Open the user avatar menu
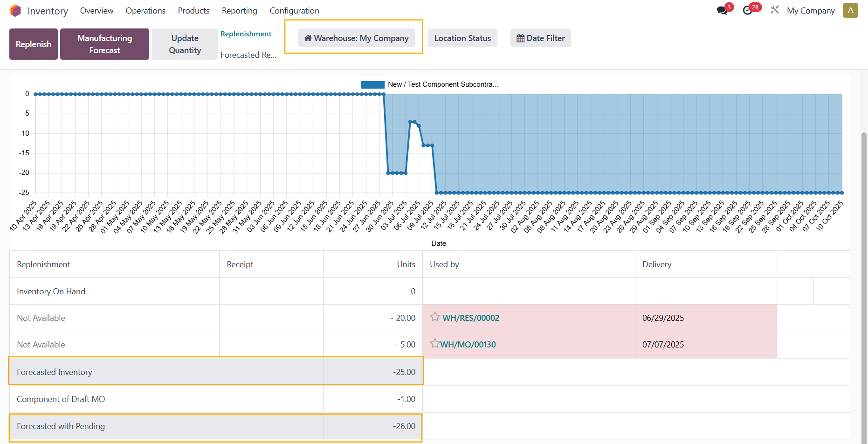The height and width of the screenshot is (444, 868). pyautogui.click(x=850, y=10)
